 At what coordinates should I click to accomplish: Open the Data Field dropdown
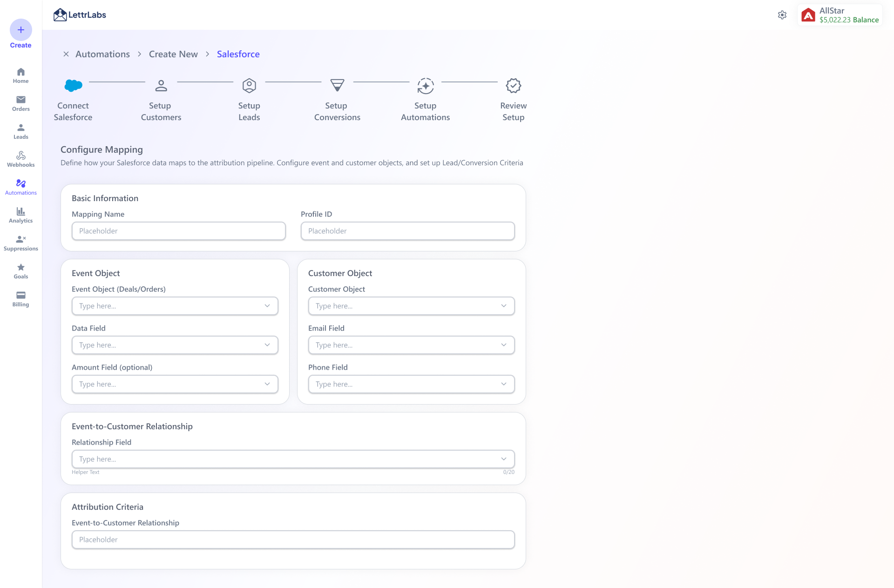(175, 345)
